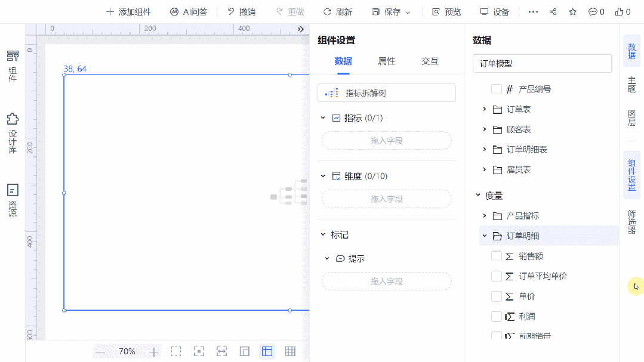Click the AI问答 button
This screenshot has width=644, height=362.
(x=189, y=11)
